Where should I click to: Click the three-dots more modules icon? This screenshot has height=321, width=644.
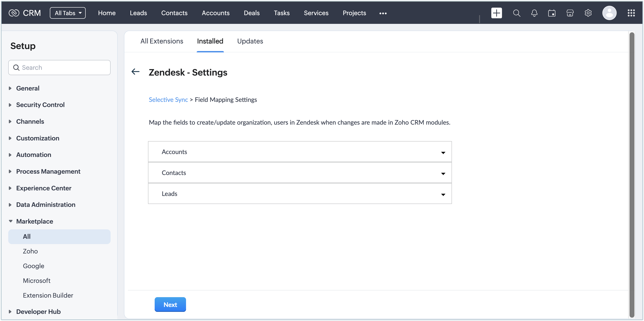coord(383,13)
